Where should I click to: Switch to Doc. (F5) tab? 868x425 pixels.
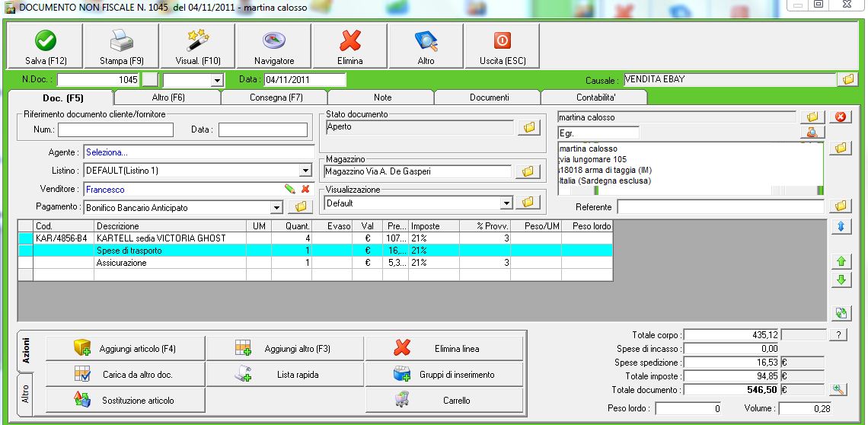62,97
